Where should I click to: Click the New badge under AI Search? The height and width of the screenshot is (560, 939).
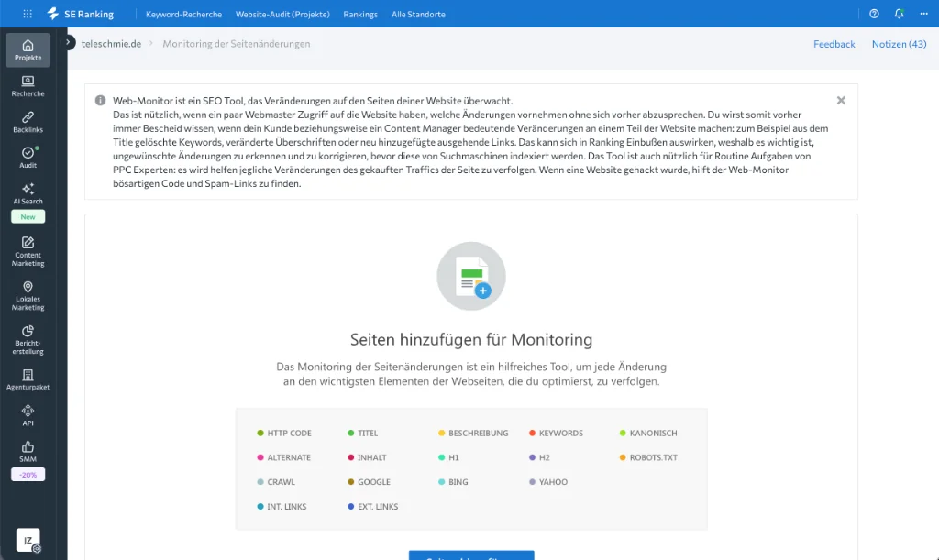(28, 217)
